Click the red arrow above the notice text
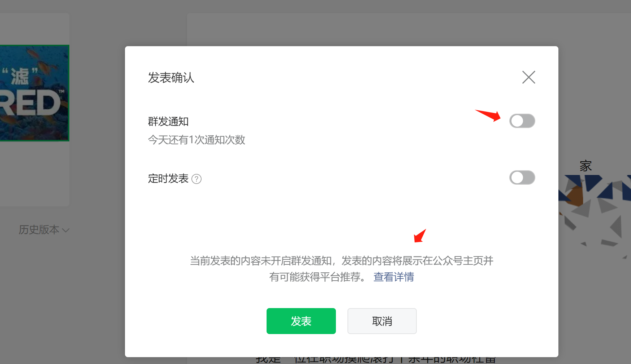The width and height of the screenshot is (631, 364). tap(420, 236)
